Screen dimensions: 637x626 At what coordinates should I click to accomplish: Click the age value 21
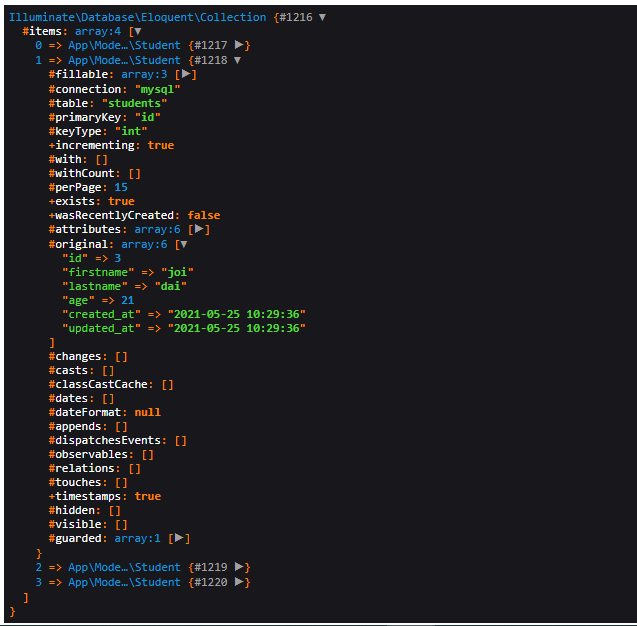(128, 300)
